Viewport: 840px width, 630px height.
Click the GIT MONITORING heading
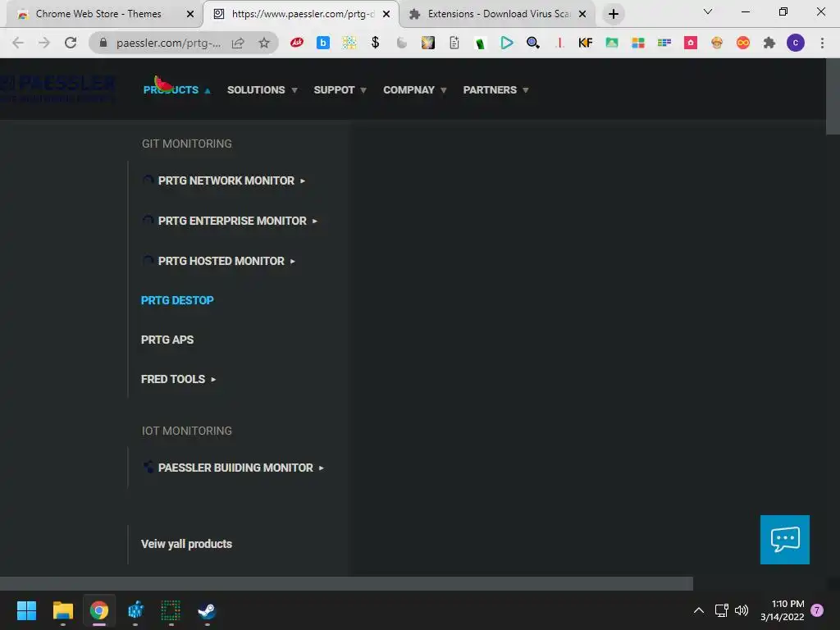(186, 144)
